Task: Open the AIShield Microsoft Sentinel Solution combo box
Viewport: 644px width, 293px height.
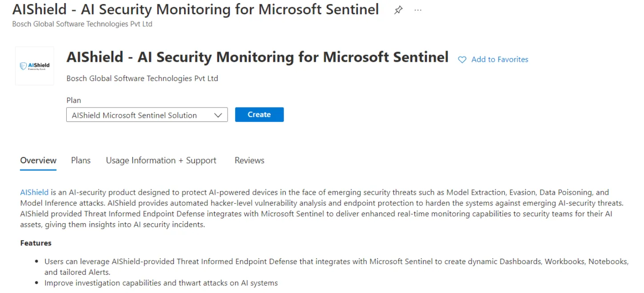Action: pyautogui.click(x=147, y=115)
